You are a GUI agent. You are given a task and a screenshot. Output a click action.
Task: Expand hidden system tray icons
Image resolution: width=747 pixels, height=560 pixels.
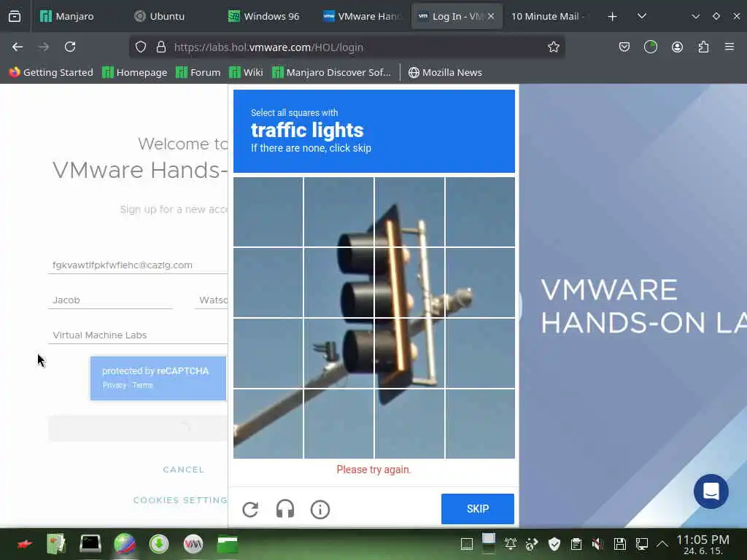(x=662, y=544)
